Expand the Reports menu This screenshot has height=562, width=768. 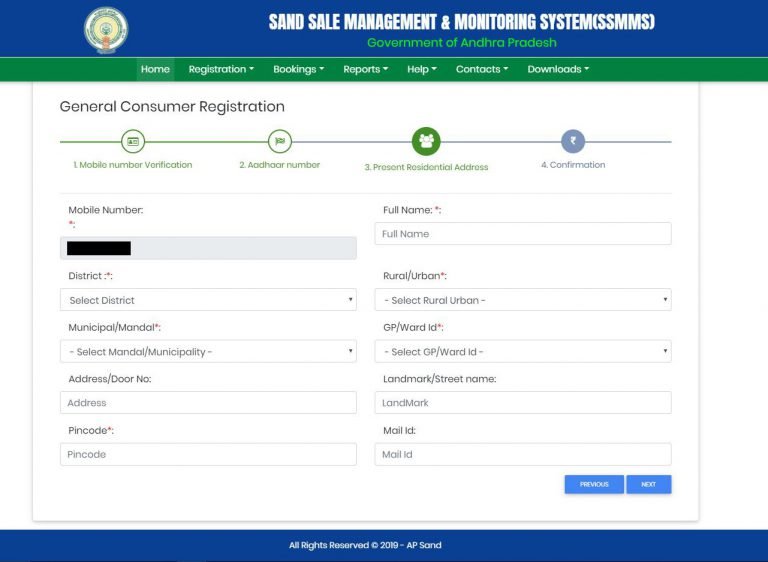(365, 69)
